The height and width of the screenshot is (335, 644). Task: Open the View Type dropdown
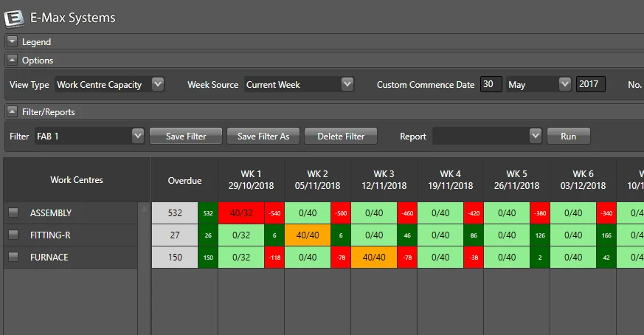coord(158,84)
